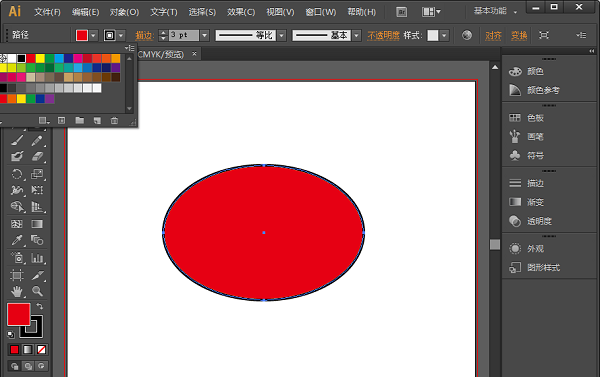
Task: Open swatches panel flyout menu
Action: tap(129, 48)
